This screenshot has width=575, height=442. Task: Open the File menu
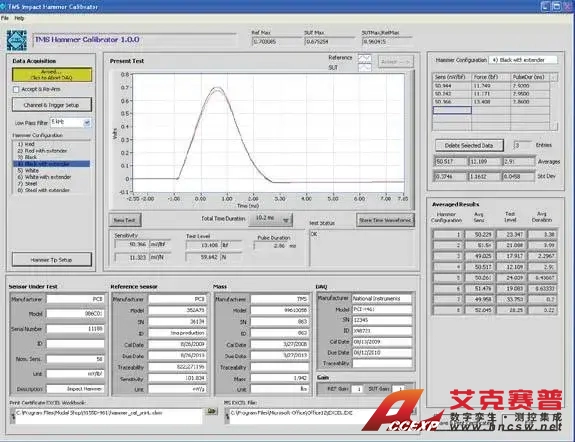[5, 18]
